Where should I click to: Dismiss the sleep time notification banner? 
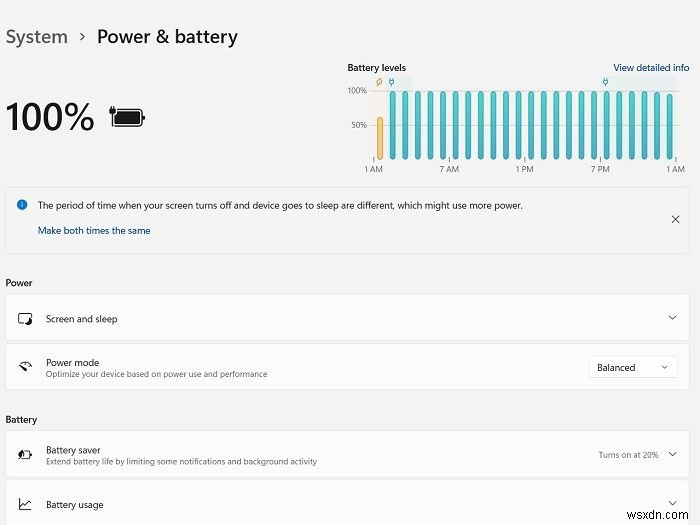point(674,218)
